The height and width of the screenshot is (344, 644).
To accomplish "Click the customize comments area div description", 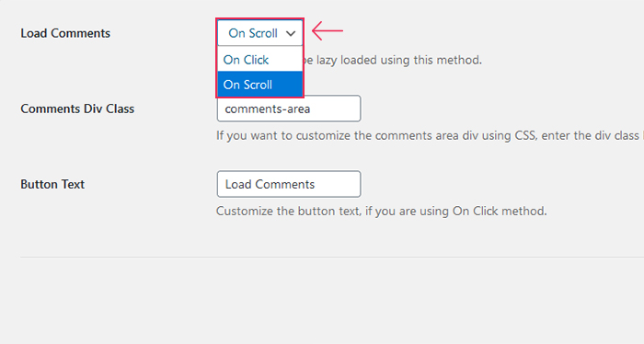I will [430, 136].
